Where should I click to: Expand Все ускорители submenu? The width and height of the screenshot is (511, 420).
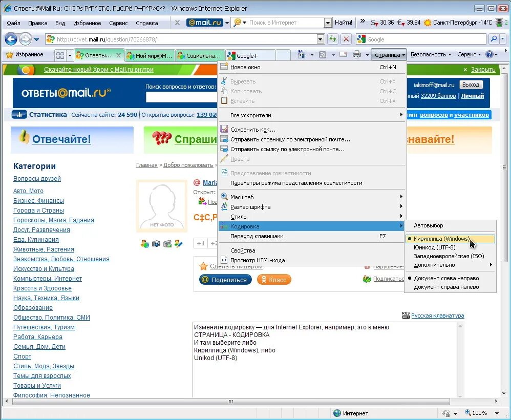pos(312,115)
